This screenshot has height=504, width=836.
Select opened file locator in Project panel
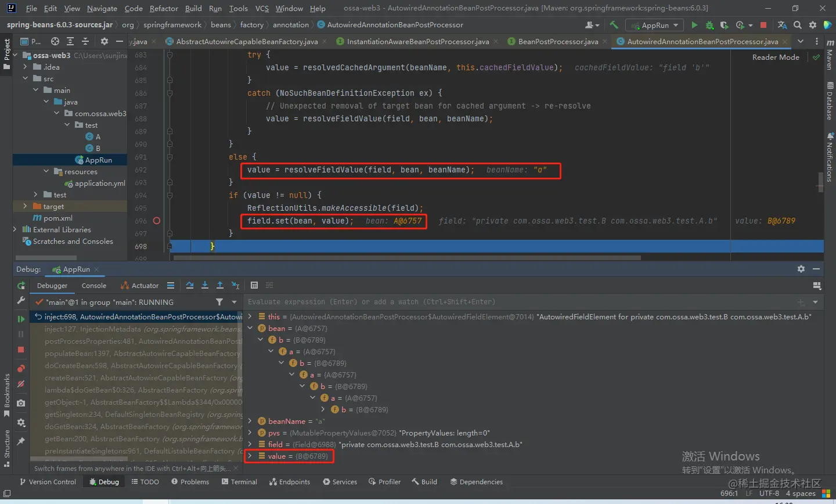pyautogui.click(x=55, y=41)
